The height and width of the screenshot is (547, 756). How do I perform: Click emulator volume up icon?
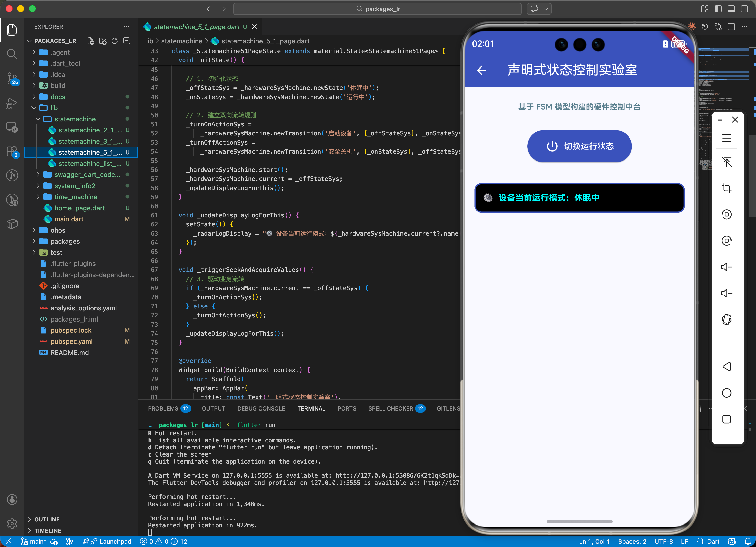point(726,267)
